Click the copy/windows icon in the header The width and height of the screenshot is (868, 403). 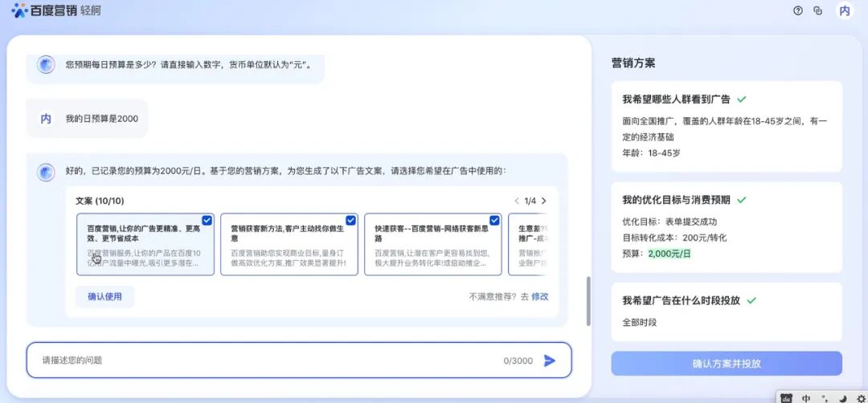click(817, 10)
